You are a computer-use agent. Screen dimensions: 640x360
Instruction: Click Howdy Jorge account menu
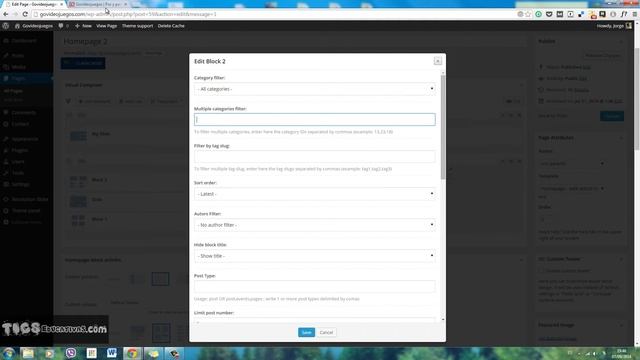614,26
